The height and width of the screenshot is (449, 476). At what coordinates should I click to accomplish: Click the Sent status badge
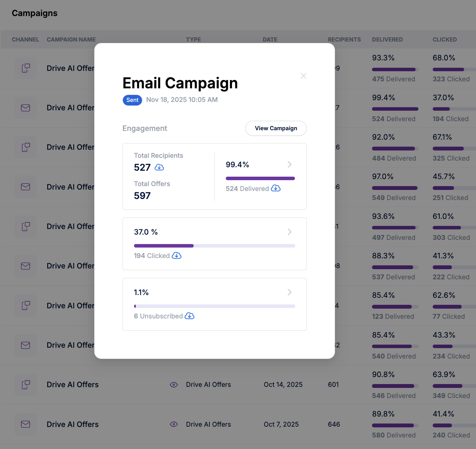132,100
